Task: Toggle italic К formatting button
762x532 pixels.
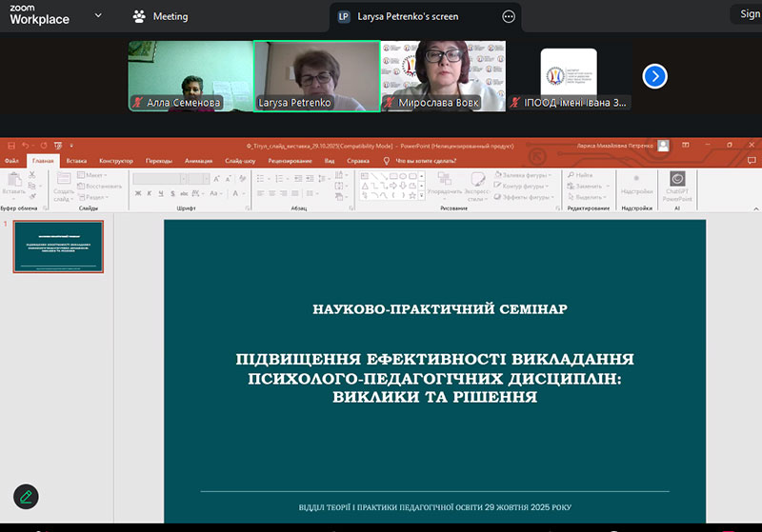Action: [x=150, y=194]
